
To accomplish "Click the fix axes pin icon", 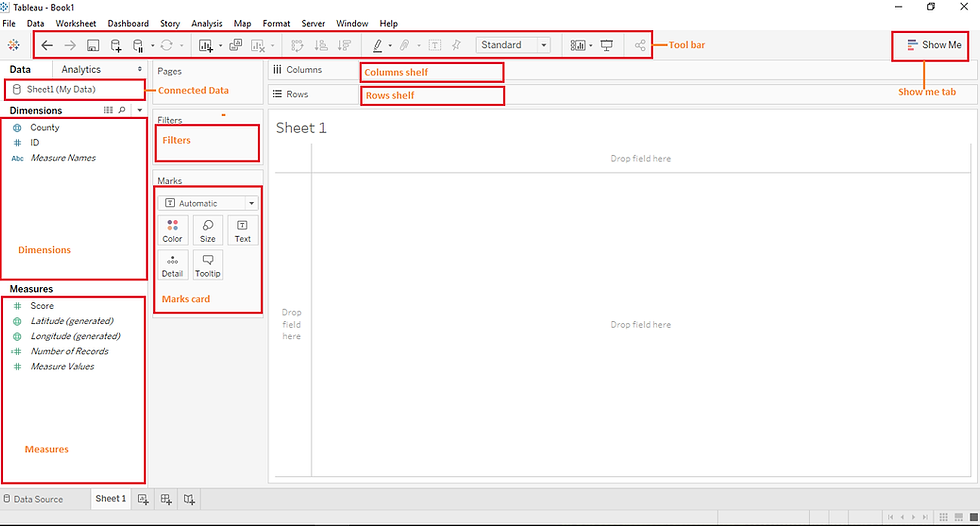I will [x=456, y=45].
